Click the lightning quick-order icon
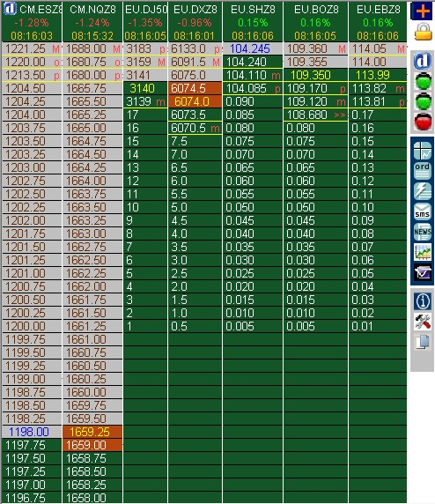 click(422, 191)
